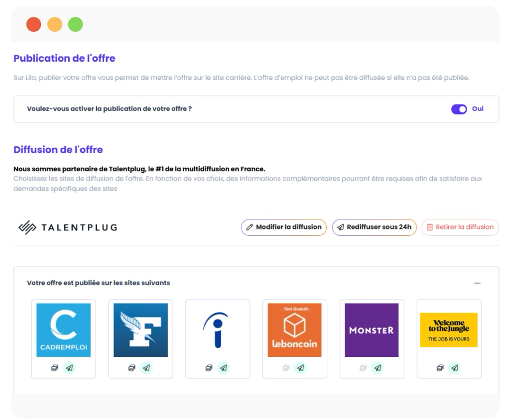Viewport: 505px width, 420px height.
Task: Click the paper plane icon under Welcome to the Jungle
Action: tap(454, 368)
